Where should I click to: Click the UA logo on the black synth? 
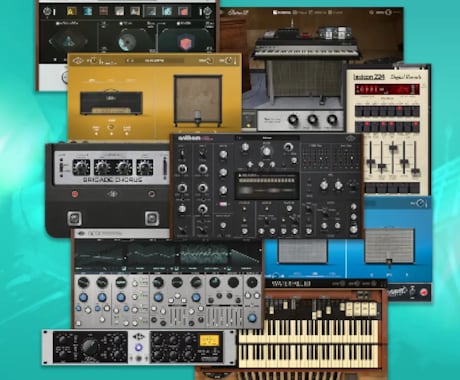[350, 138]
